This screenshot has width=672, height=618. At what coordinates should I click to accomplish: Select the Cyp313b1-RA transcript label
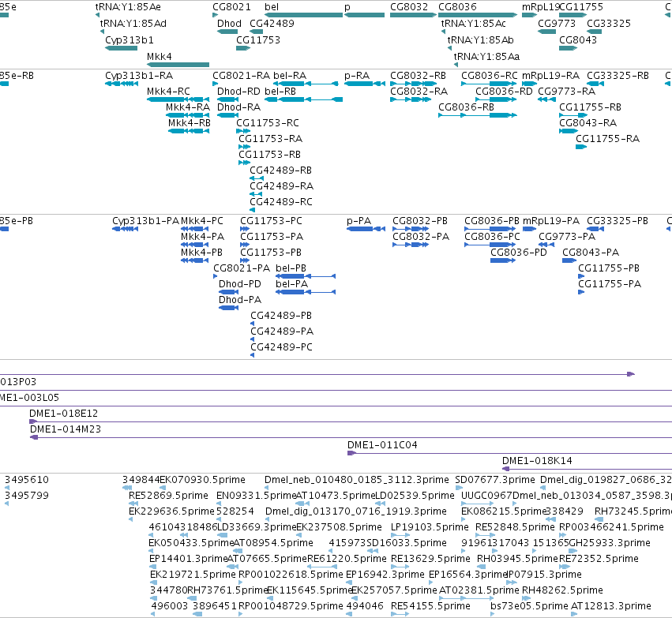point(139,76)
